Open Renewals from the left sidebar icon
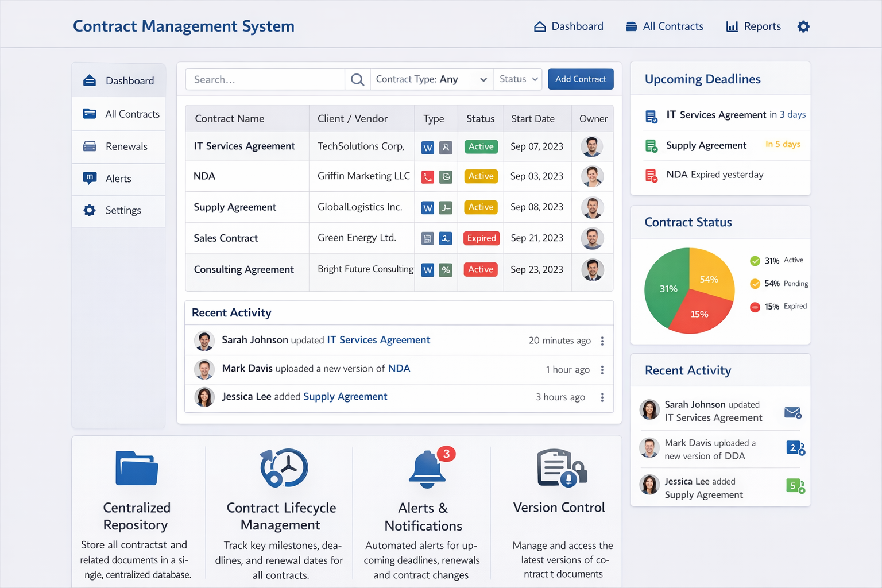Screen dimensions: 882x588 [x=90, y=146]
